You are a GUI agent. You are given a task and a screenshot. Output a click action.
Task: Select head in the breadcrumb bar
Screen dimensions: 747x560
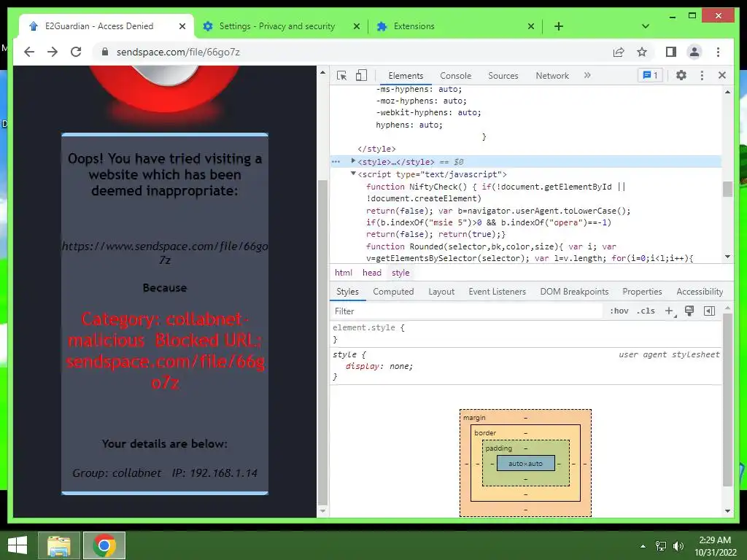(371, 273)
